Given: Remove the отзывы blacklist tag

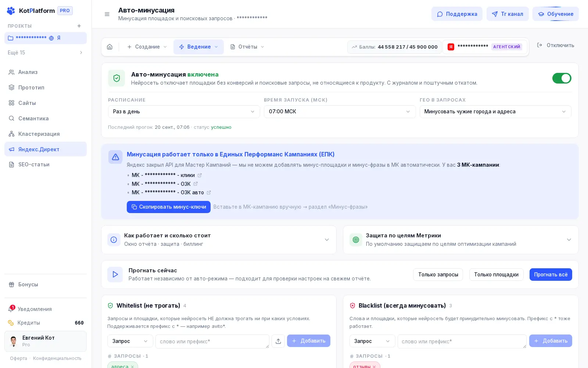Looking at the screenshot, I should click(374, 367).
